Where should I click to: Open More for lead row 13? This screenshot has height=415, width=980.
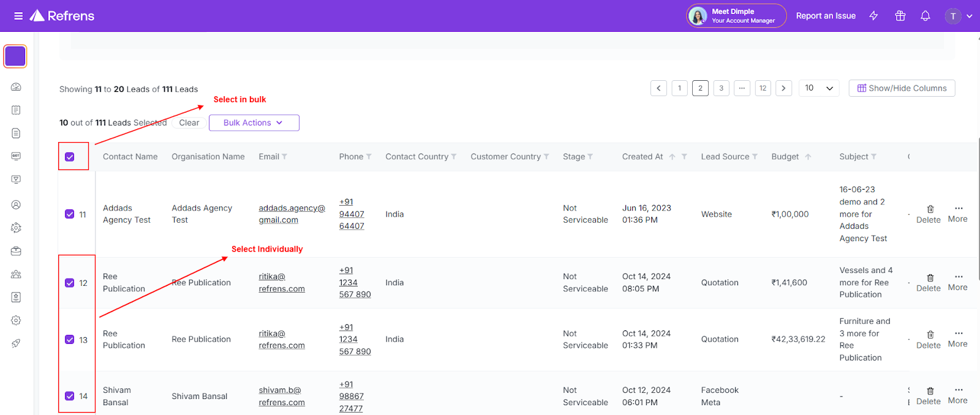point(958,338)
